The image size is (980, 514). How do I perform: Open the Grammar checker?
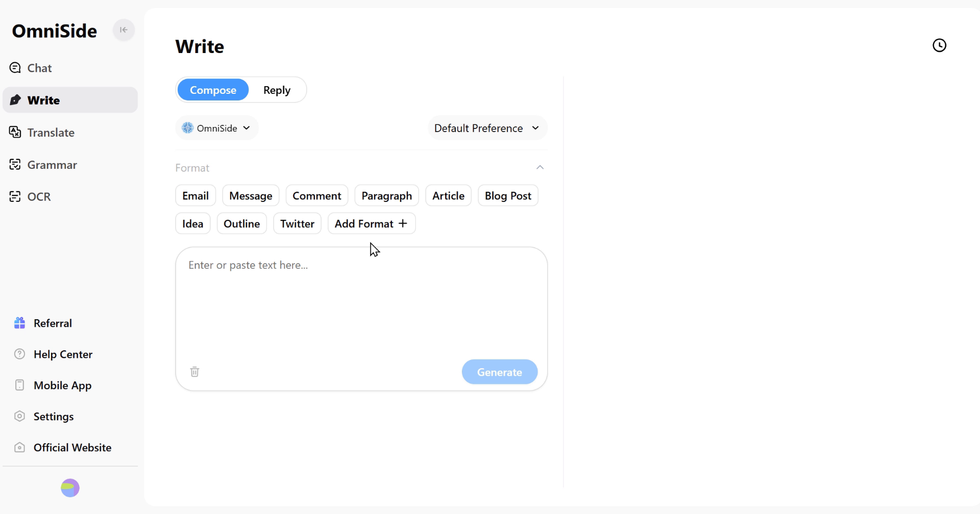(52, 165)
